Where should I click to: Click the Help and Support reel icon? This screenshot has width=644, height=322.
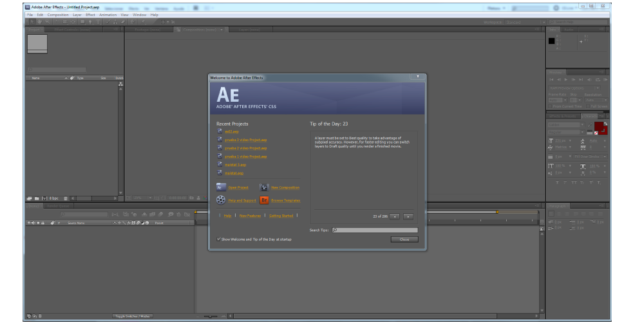click(221, 200)
